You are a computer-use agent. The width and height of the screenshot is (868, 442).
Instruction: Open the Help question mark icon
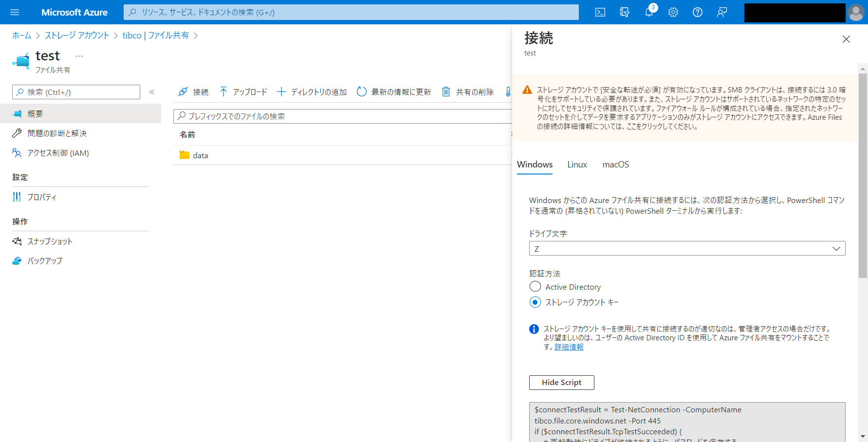(698, 12)
